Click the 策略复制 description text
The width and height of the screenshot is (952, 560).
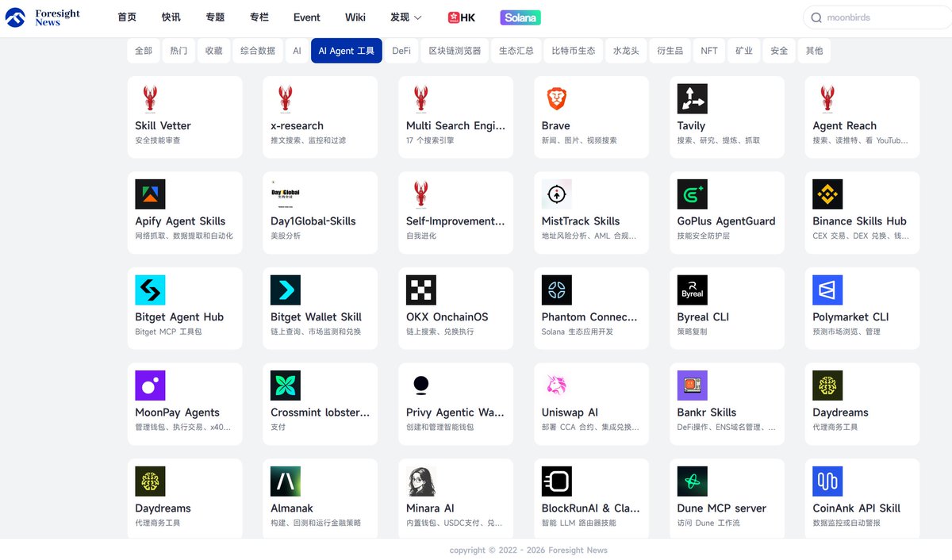click(x=693, y=332)
